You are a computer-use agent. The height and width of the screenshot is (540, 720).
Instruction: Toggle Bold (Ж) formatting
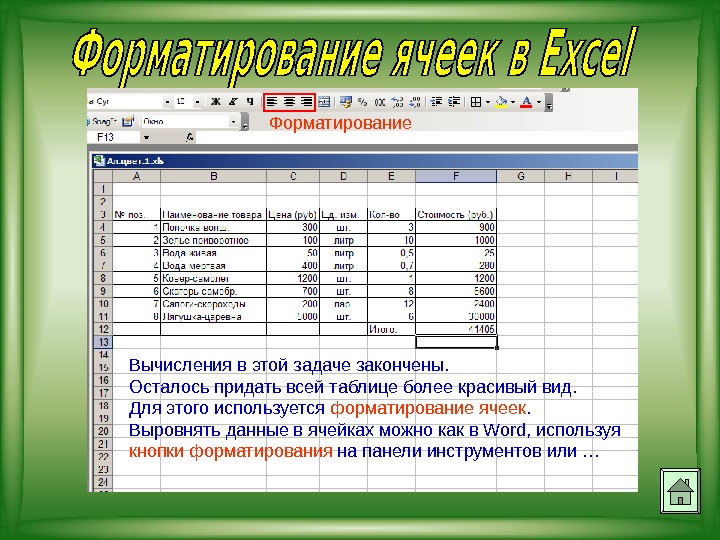[x=215, y=102]
